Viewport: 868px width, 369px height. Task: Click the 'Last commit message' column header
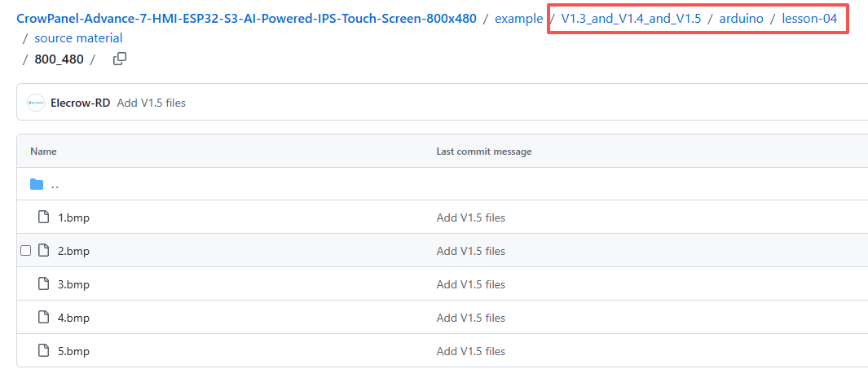point(484,151)
